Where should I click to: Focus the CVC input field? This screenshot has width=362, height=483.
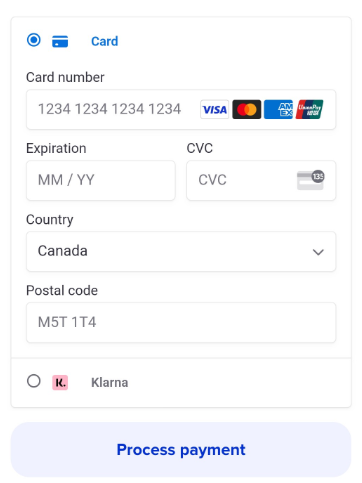point(261,180)
